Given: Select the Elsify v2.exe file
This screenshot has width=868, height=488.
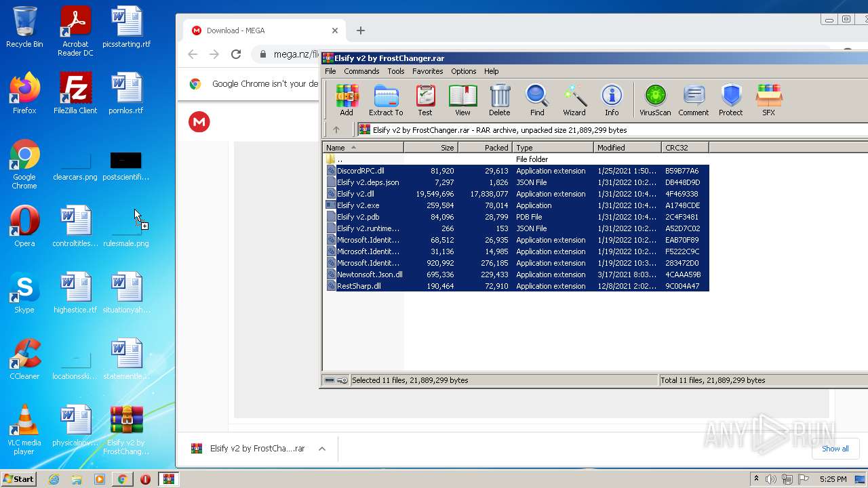Looking at the screenshot, I should coord(516,205).
